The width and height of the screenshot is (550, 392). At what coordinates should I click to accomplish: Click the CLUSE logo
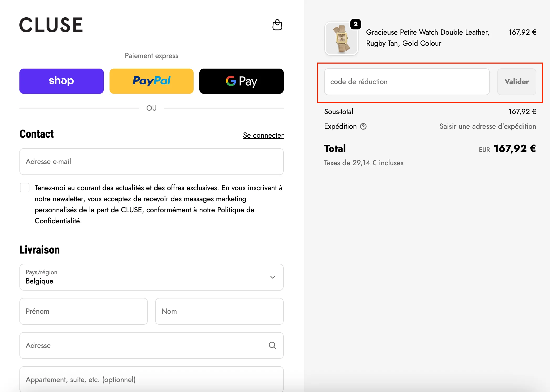(51, 25)
